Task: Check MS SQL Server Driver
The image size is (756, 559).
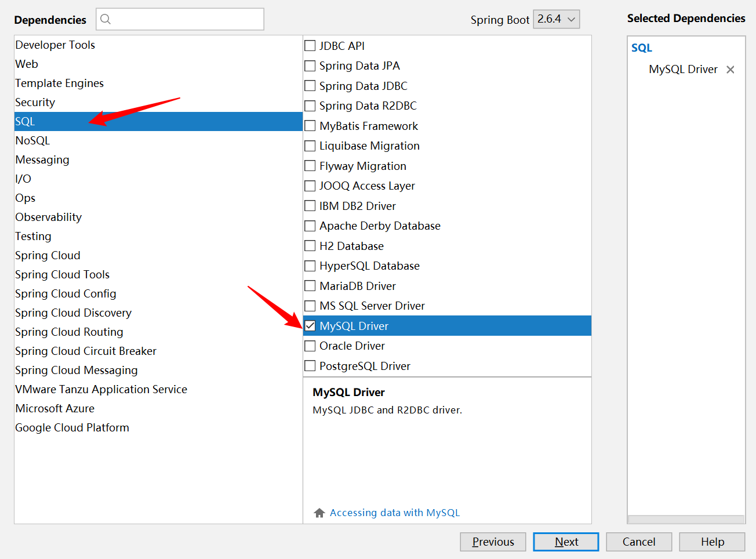Action: pyautogui.click(x=310, y=306)
